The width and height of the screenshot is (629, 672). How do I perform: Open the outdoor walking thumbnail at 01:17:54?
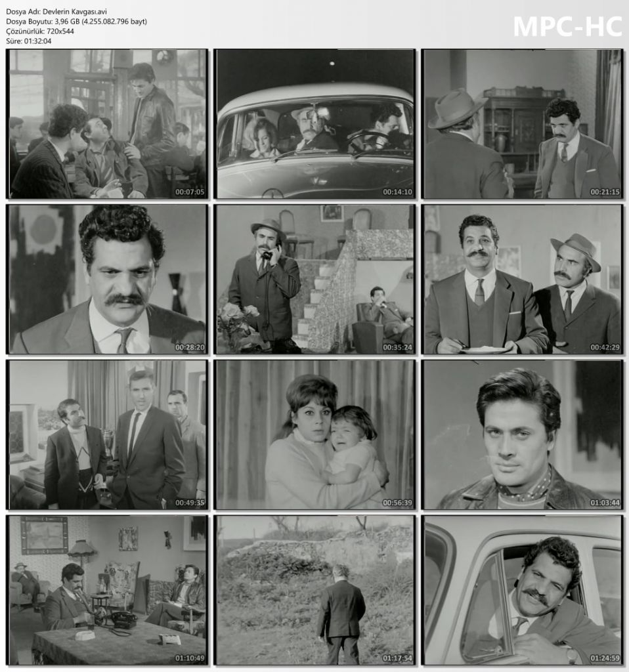tap(315, 590)
